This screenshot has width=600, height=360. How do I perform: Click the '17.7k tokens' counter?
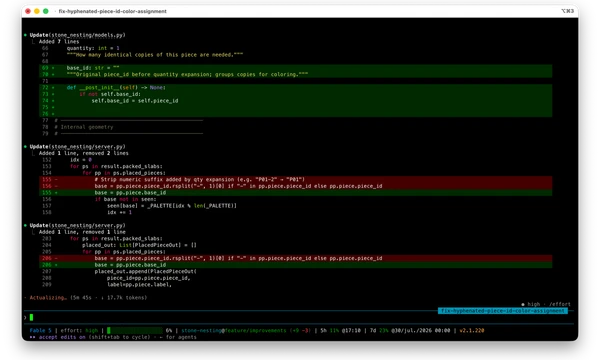[x=126, y=298]
